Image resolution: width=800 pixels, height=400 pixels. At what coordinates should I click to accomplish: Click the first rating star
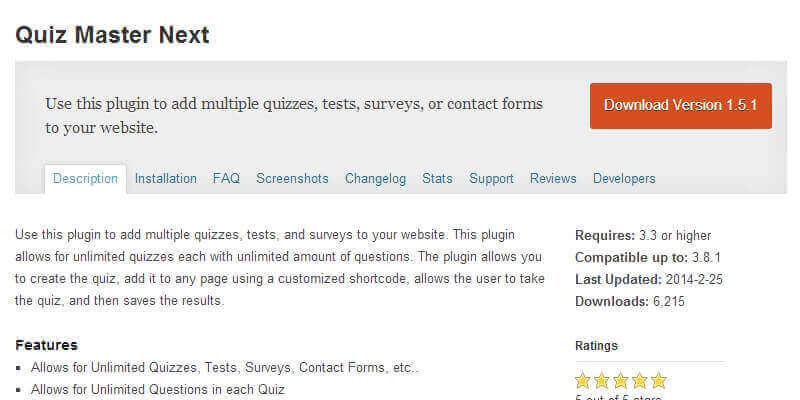[584, 380]
